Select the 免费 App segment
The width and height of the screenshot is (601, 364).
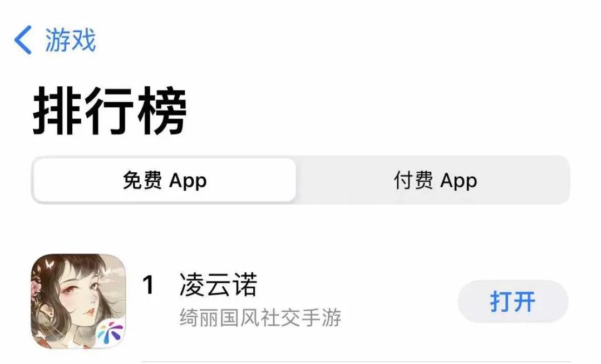coord(164,180)
